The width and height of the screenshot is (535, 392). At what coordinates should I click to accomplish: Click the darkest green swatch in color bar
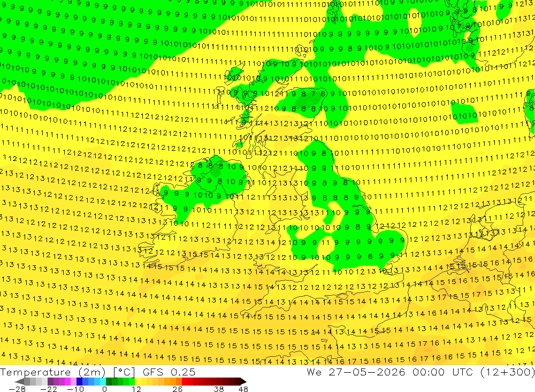[x=109, y=381]
